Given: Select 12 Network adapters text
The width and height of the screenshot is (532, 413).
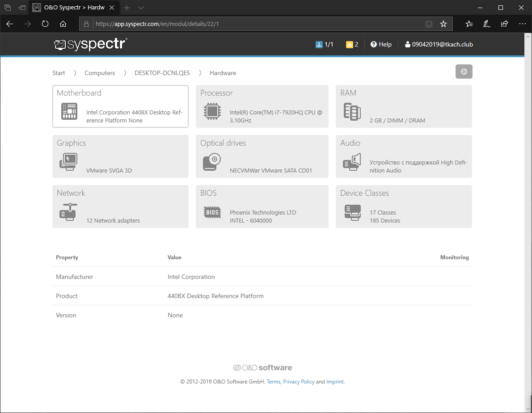Looking at the screenshot, I should tap(113, 220).
